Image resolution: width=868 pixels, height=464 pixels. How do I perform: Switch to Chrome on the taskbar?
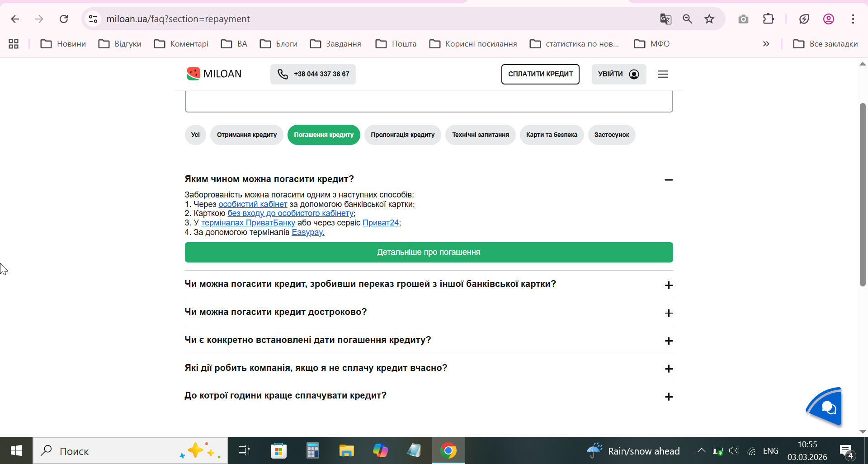448,450
